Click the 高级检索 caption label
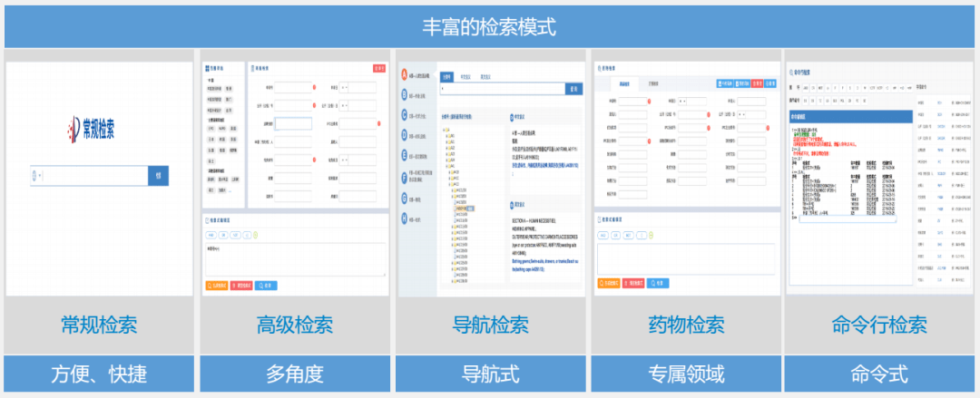This screenshot has width=980, height=398. click(294, 325)
